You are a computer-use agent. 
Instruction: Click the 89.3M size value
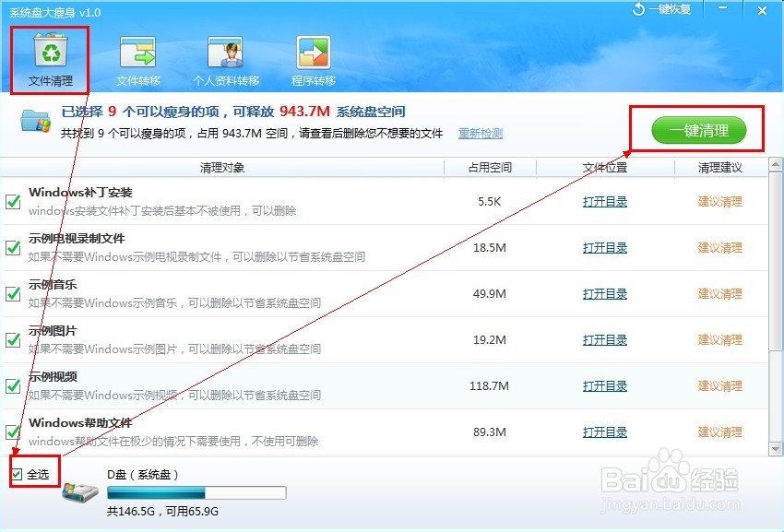click(490, 432)
